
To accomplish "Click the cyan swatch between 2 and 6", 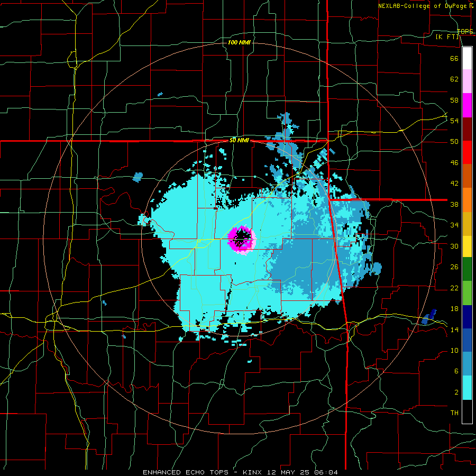I will pos(467,388).
